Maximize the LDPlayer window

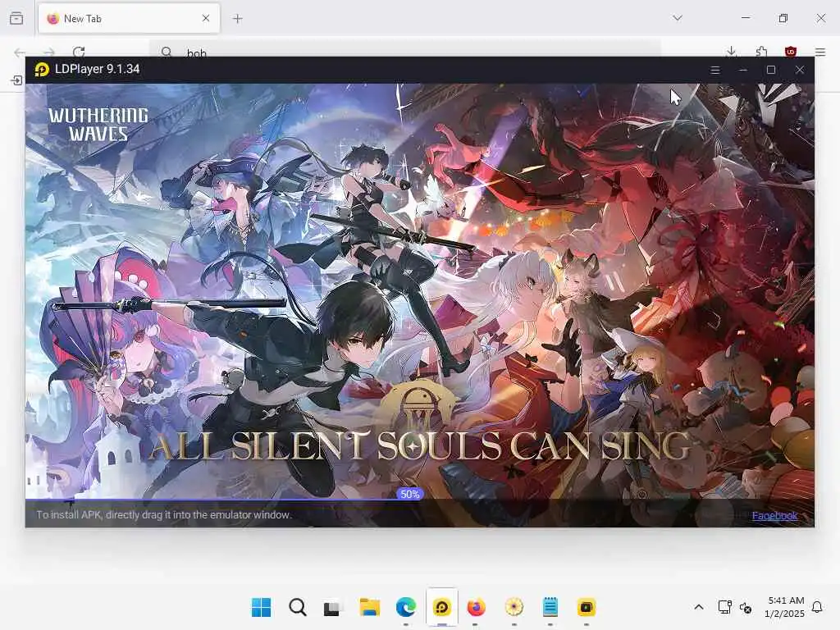pyautogui.click(x=771, y=70)
